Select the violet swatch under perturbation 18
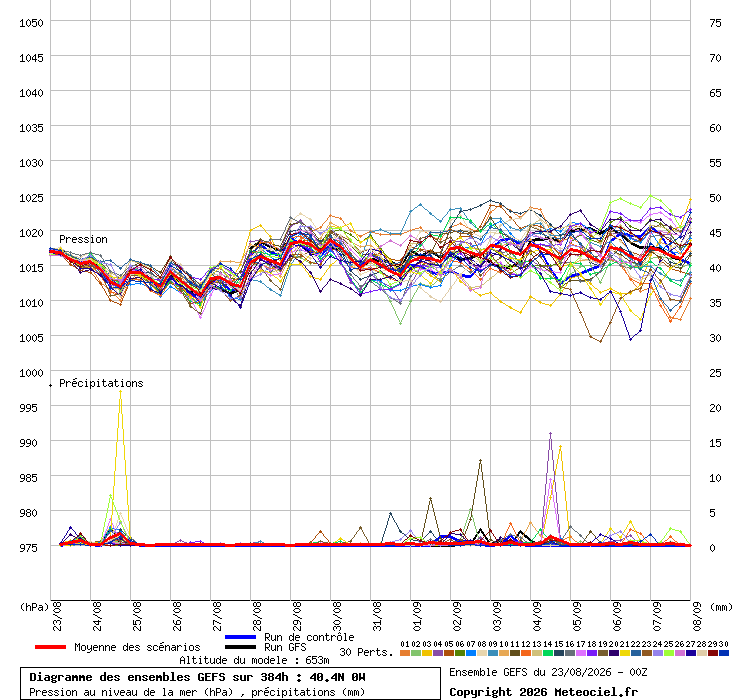The width and height of the screenshot is (740, 700). (591, 653)
